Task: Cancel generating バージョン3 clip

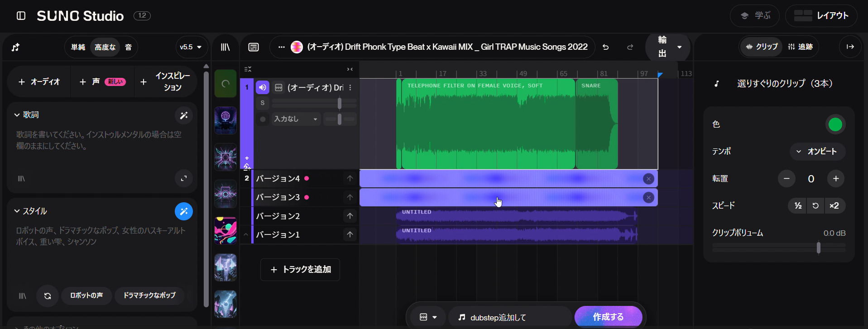Action: [x=649, y=197]
